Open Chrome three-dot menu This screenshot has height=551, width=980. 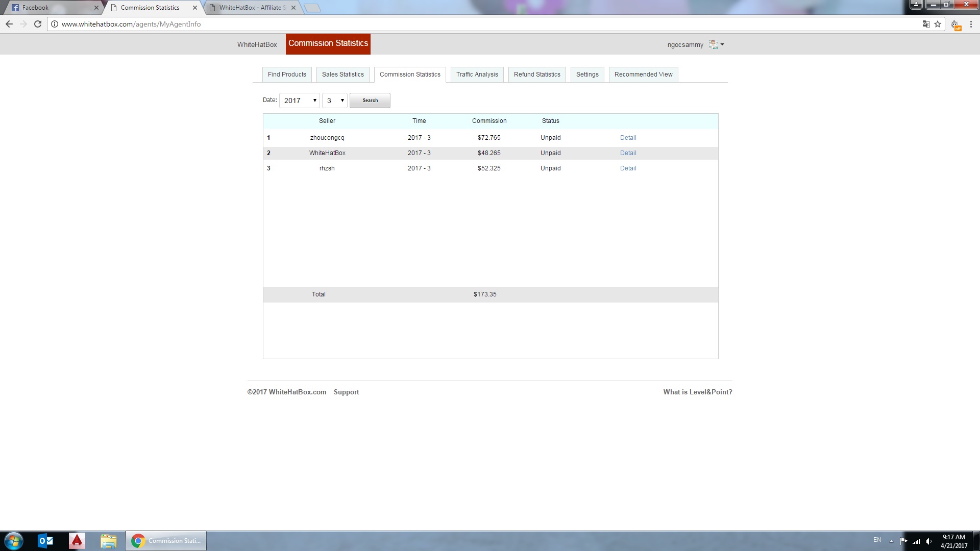point(971,24)
